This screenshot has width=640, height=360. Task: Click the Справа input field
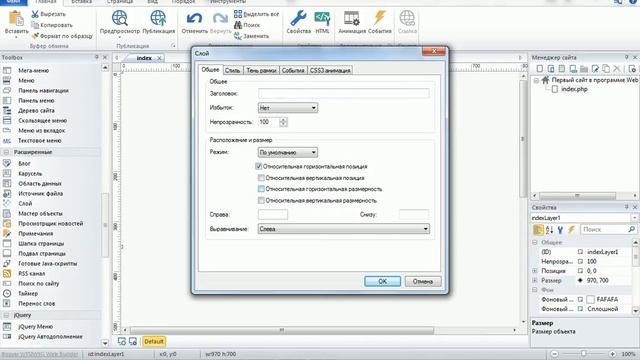click(x=273, y=214)
